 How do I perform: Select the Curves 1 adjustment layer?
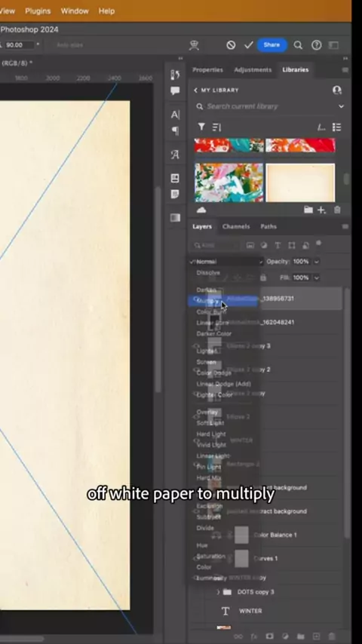265,559
